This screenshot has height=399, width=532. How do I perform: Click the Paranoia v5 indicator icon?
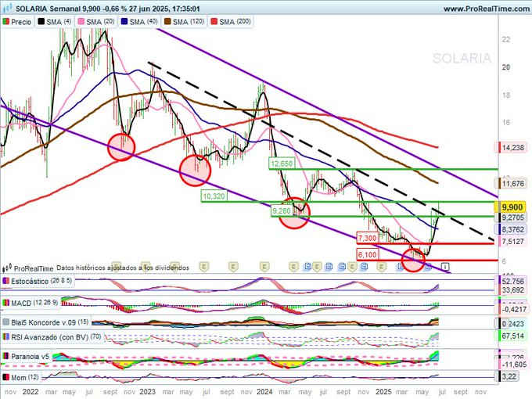click(x=5, y=357)
